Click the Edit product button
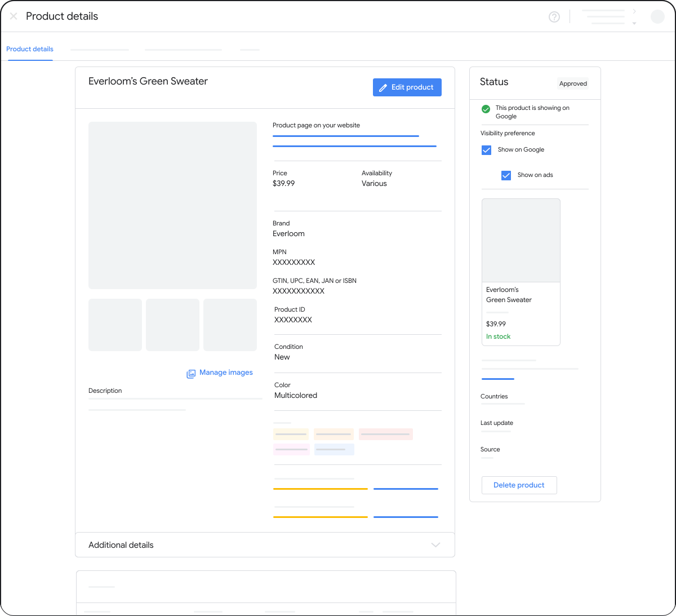The image size is (676, 616). [x=407, y=87]
